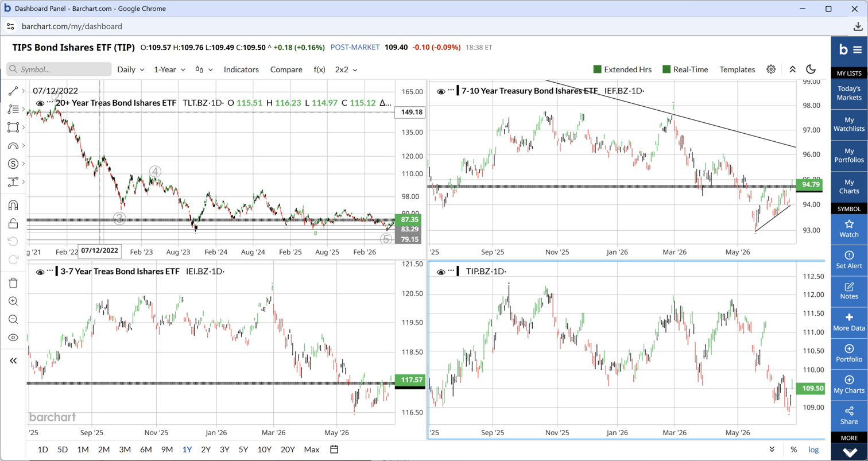The width and height of the screenshot is (868, 461).
Task: Open My Charts list link under My Lists
Action: 849,186
